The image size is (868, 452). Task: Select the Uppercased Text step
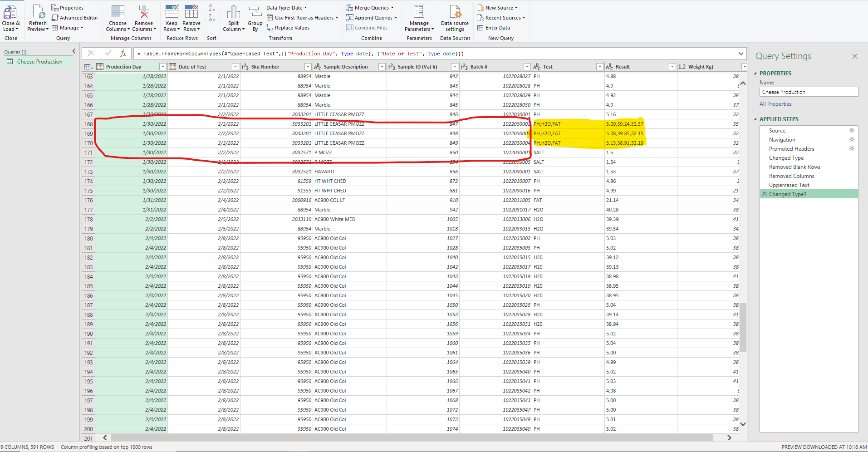tap(789, 185)
